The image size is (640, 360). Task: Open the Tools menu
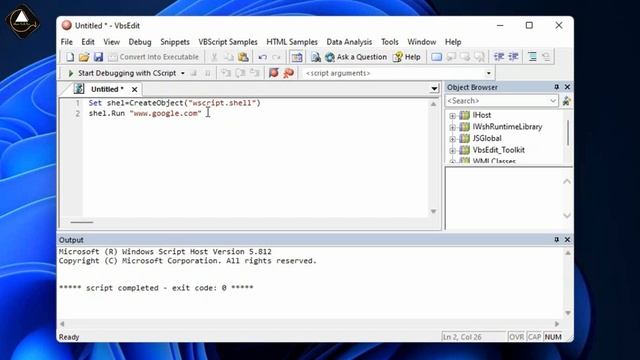click(390, 42)
